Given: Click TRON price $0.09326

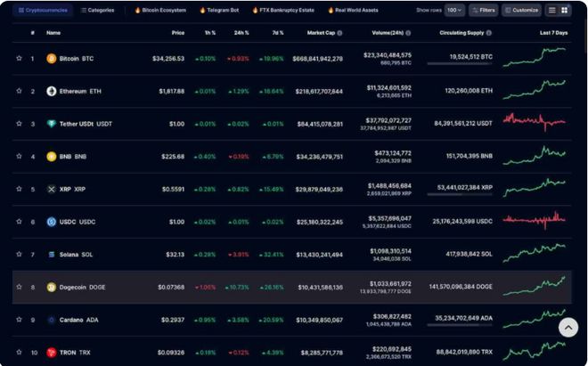Looking at the screenshot, I should click(x=171, y=353).
